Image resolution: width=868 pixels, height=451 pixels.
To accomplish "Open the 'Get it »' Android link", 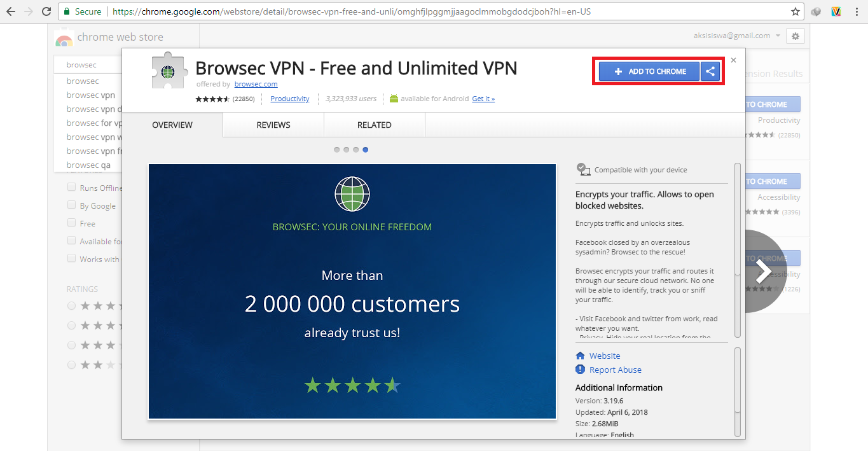I will (483, 99).
